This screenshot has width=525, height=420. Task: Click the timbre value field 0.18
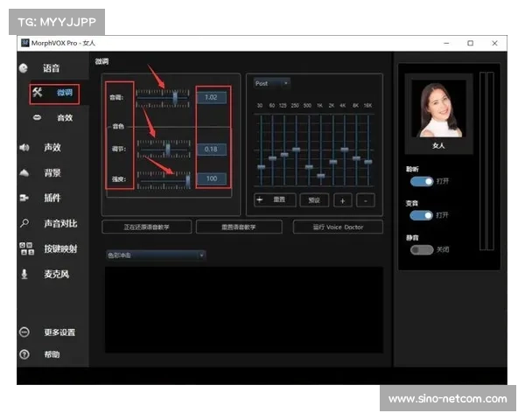[x=211, y=149]
